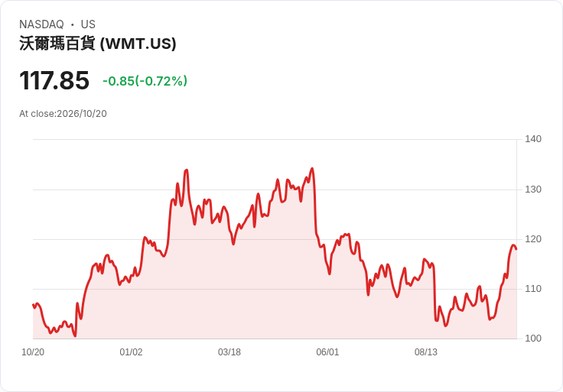Click the current price 117.85
This screenshot has width=563, height=392.
coord(54,80)
